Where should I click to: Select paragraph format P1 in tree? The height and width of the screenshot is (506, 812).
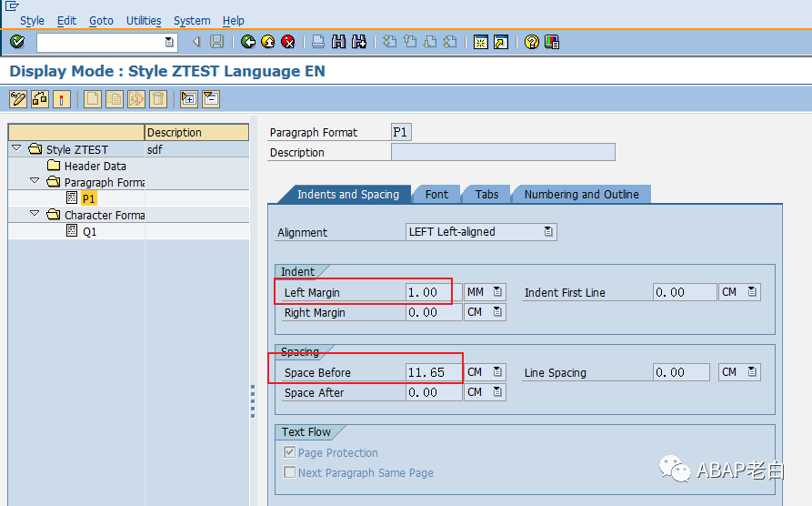[88, 198]
